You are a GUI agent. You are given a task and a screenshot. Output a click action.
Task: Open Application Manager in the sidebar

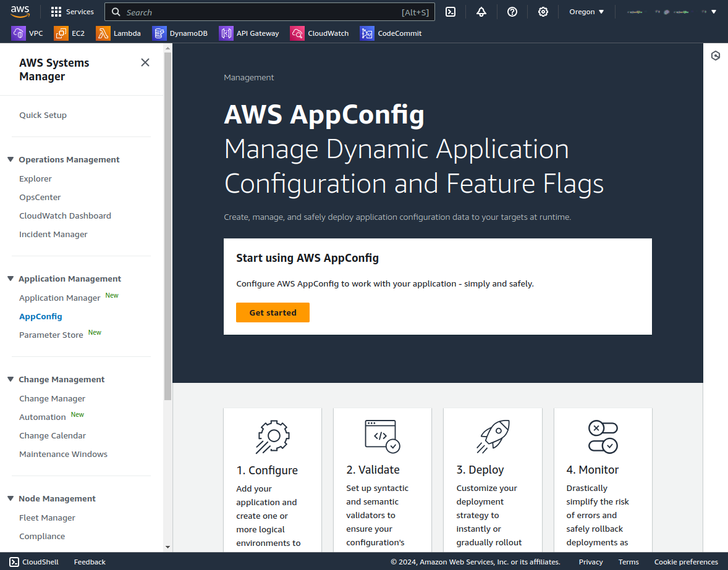point(59,298)
